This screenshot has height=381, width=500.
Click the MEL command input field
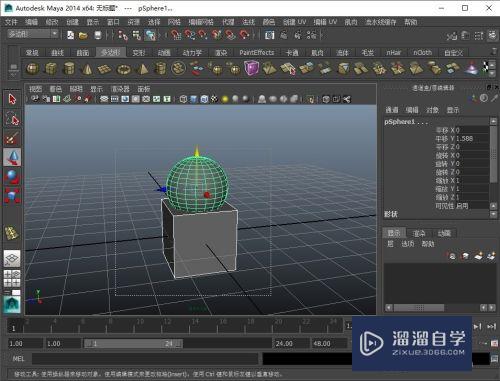pyautogui.click(x=145, y=359)
